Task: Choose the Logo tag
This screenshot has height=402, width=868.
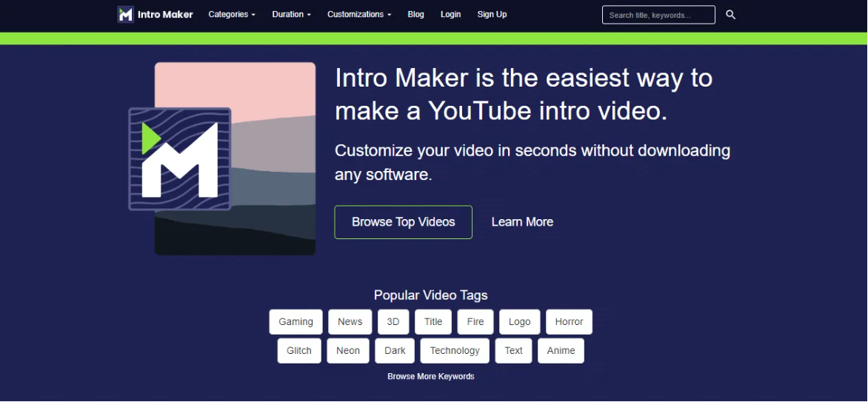Action: pos(520,322)
